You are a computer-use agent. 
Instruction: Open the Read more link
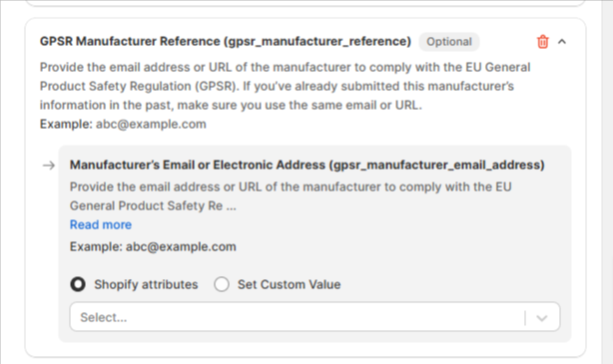click(101, 224)
